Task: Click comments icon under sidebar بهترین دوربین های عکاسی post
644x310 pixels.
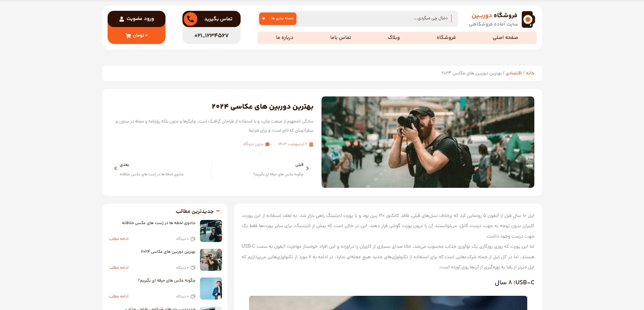Action: point(193,268)
